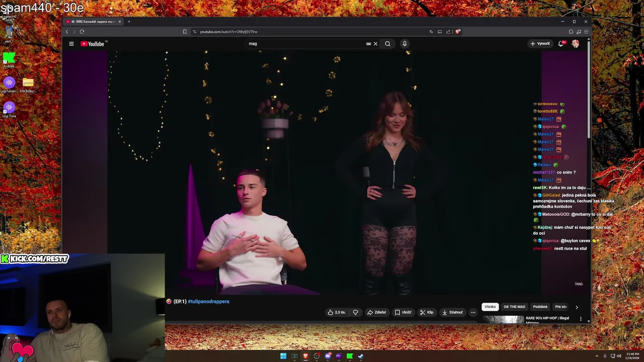Dislike the video with thumbs-down button
644x362 pixels.
(356, 312)
